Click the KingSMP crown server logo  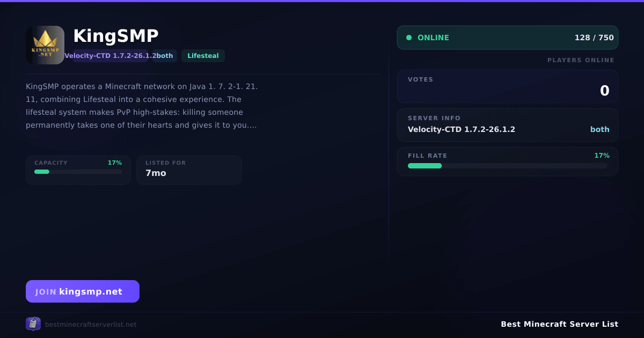tap(45, 45)
